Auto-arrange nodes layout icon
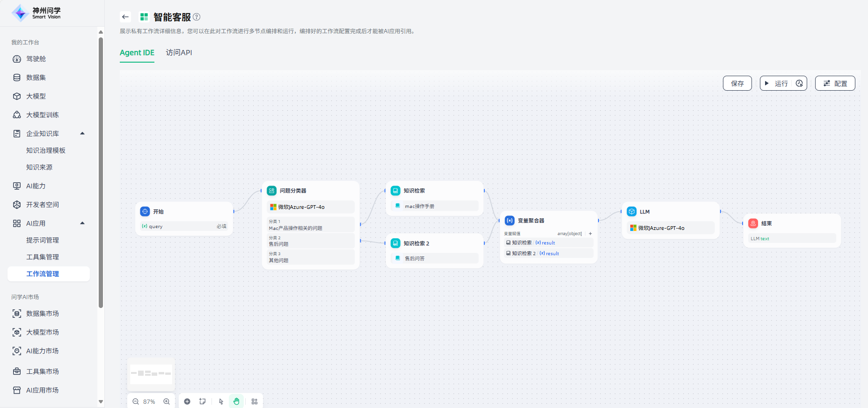868x408 pixels. tap(255, 401)
